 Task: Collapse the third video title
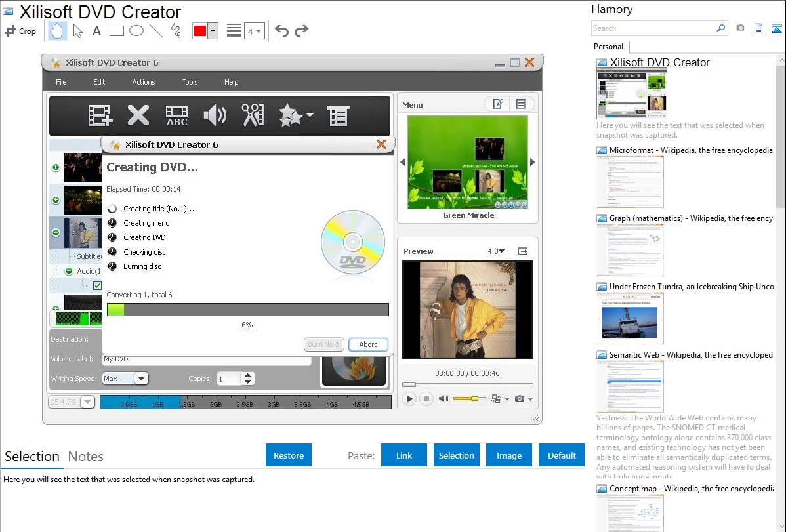pyautogui.click(x=56, y=233)
